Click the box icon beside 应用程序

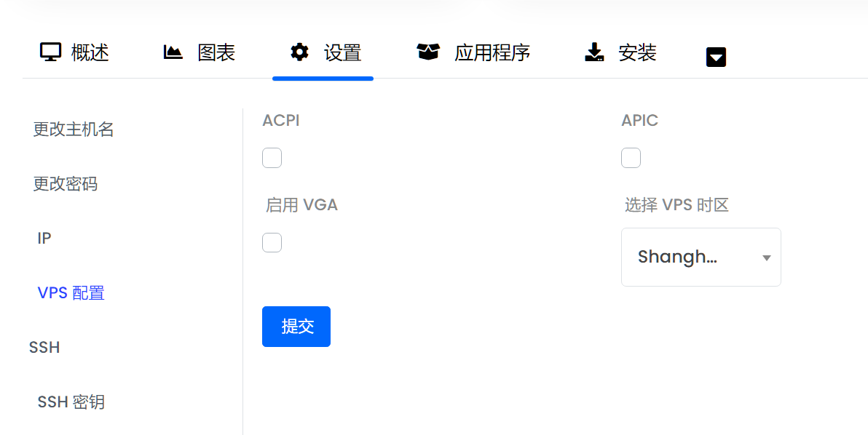click(x=428, y=52)
